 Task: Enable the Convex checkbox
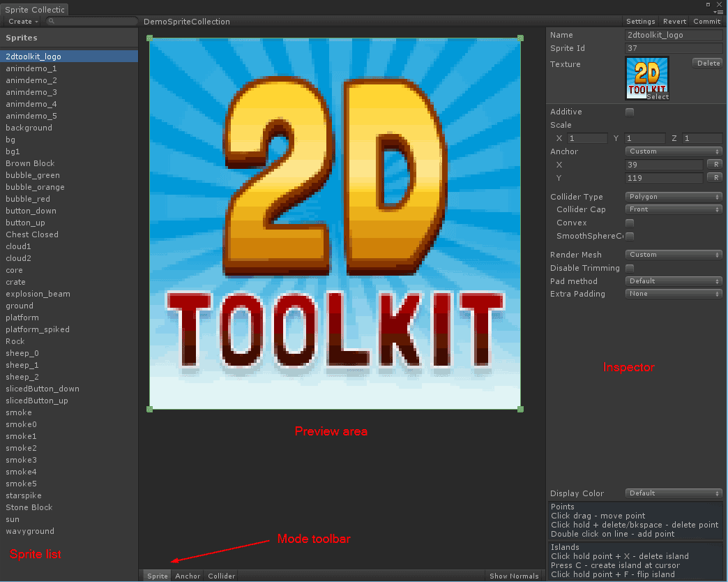(630, 223)
